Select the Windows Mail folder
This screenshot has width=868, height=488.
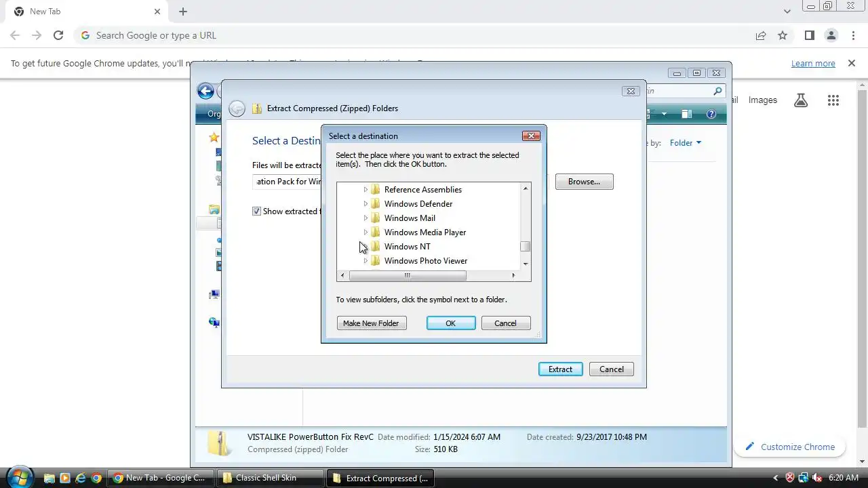pos(410,218)
